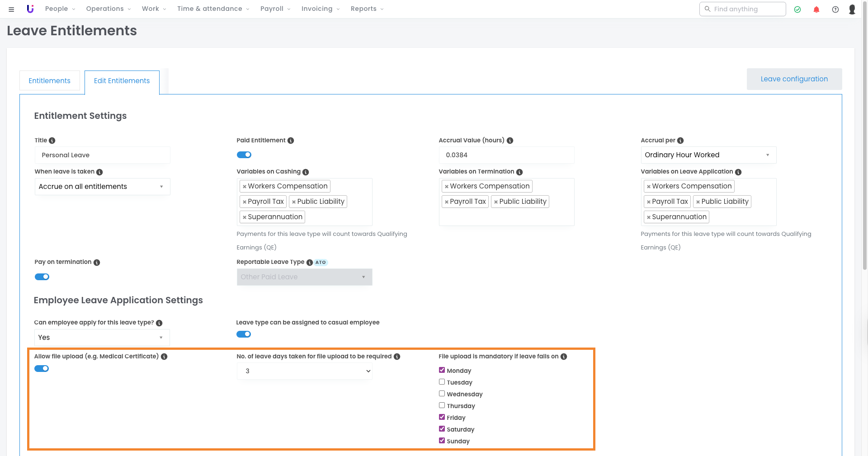Click the Accrual Value field showing 0.0384
Image resolution: width=868 pixels, height=456 pixels.
[506, 155]
